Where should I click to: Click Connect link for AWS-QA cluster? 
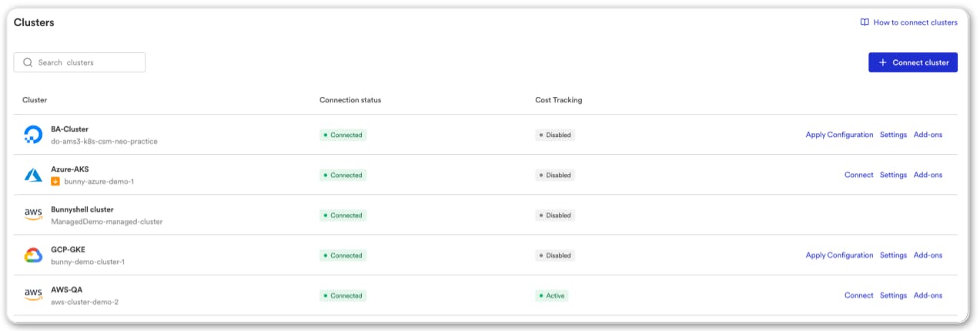pyautogui.click(x=858, y=295)
